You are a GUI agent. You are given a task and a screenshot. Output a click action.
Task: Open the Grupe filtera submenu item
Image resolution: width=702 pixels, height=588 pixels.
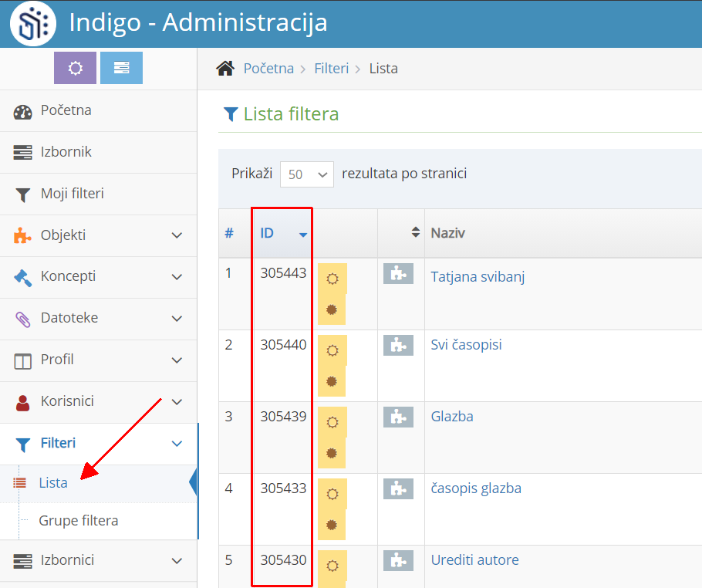[76, 521]
